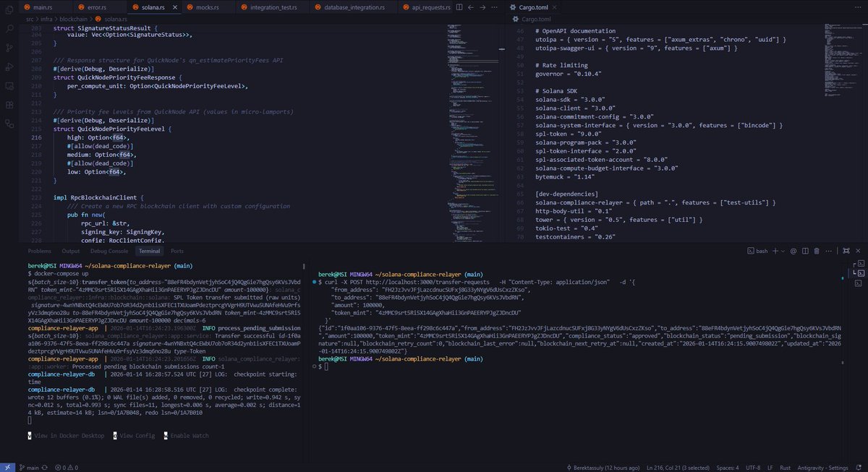Click the 'governor = "0.10.4"' line in Cargo.toml
The height and width of the screenshot is (472, 868).
click(x=568, y=74)
